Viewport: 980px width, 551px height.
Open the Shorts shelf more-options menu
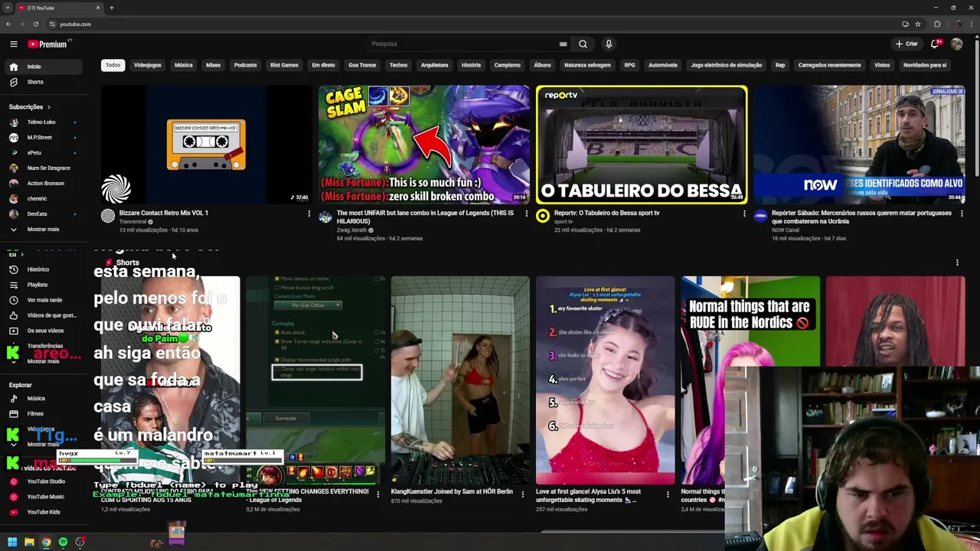(x=957, y=263)
